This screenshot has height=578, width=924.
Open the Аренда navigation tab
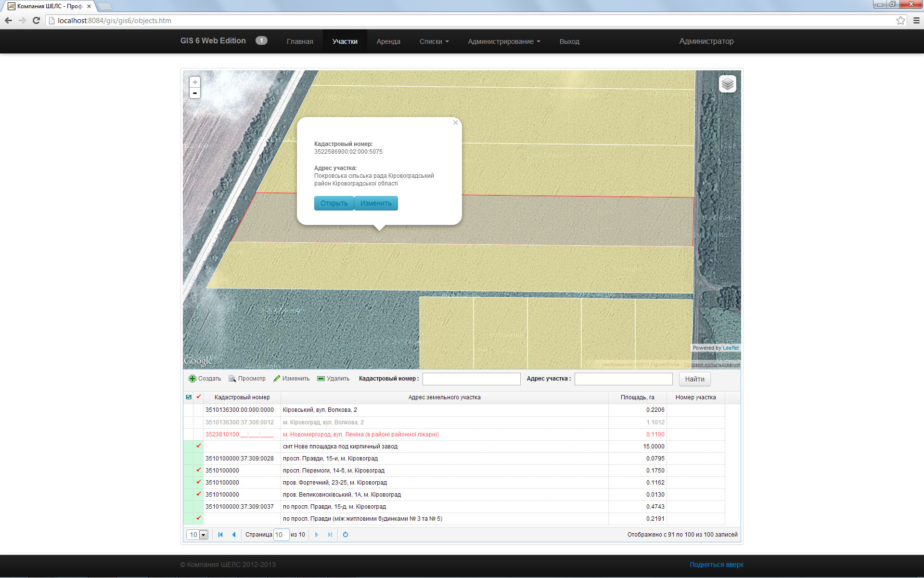click(x=388, y=41)
